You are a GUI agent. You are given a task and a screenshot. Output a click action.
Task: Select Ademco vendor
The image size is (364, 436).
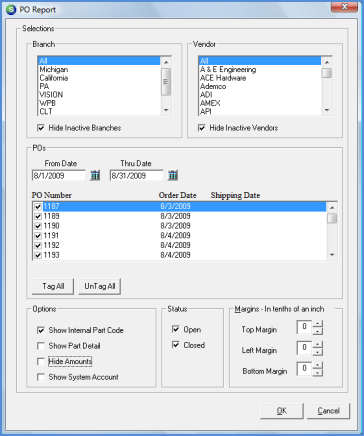pyautogui.click(x=260, y=86)
